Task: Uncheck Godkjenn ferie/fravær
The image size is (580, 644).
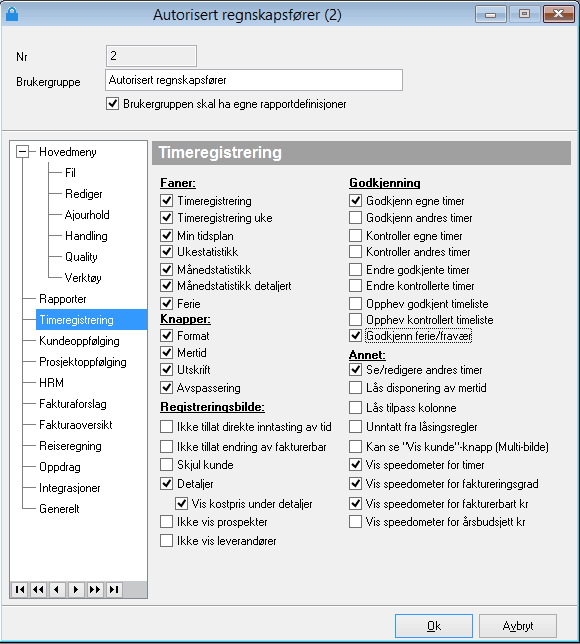Action: pos(355,336)
